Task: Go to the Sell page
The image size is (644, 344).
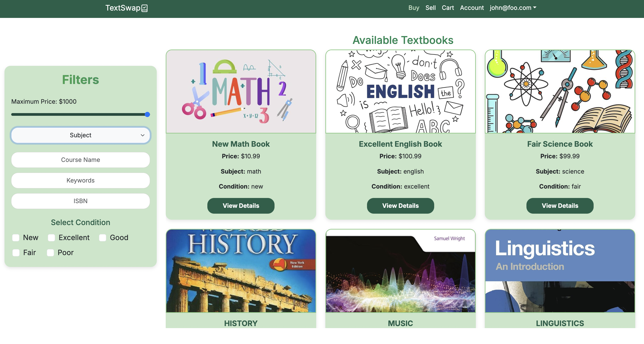Action: click(430, 8)
